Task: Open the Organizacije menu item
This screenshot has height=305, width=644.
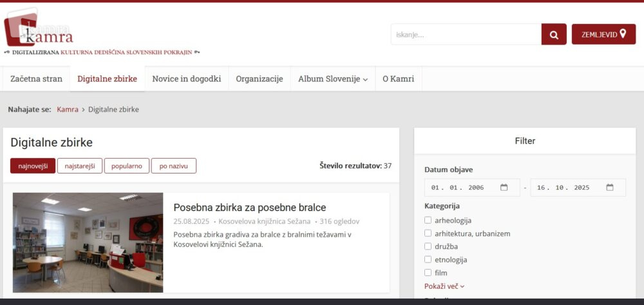Action: (259, 79)
